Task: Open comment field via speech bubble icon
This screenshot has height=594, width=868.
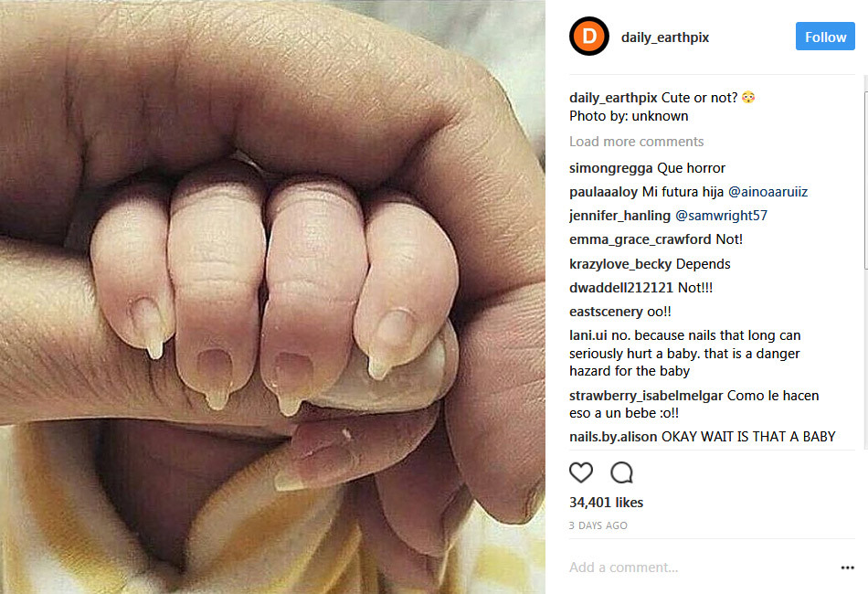Action: [x=621, y=472]
